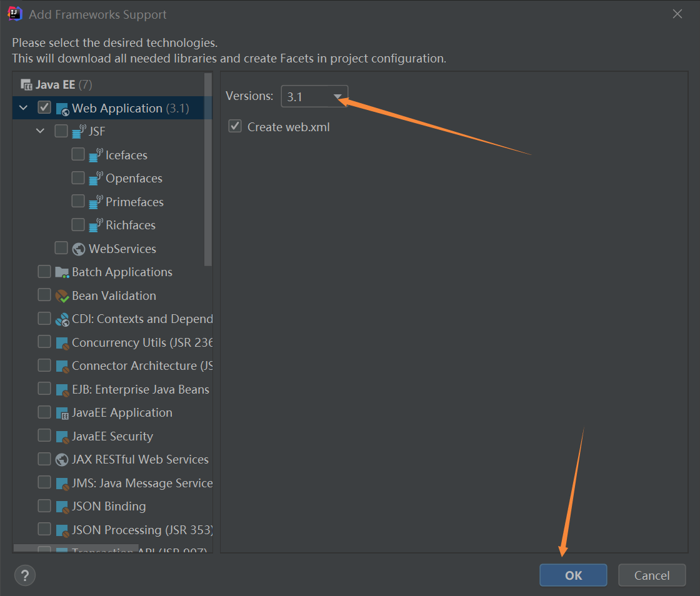Viewport: 700px width, 596px height.
Task: Check the Batch Applications checkbox
Action: point(44,271)
